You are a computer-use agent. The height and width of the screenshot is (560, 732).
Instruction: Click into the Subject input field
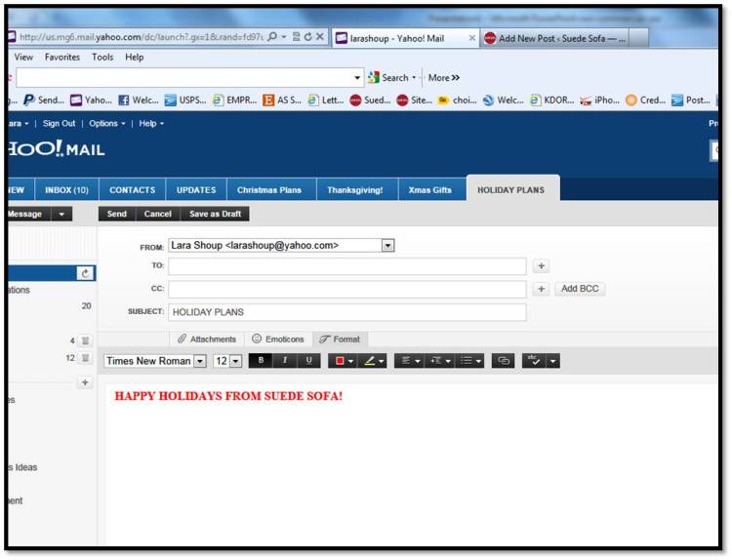pyautogui.click(x=346, y=312)
